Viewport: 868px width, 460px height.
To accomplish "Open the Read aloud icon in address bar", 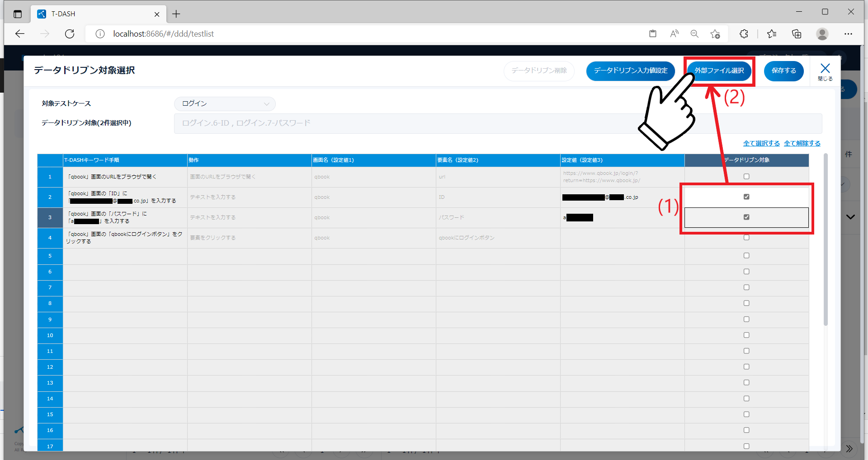I will point(674,34).
